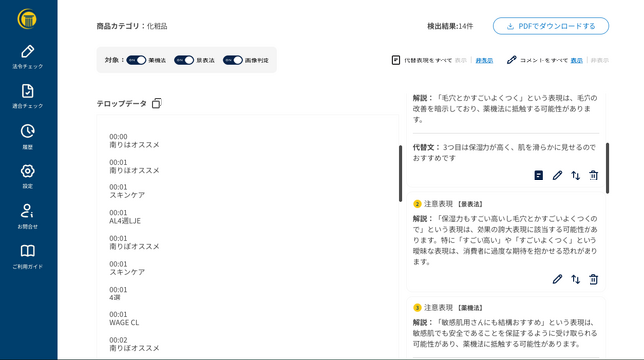Open 履歴 history clock icon
The height and width of the screenshot is (360, 644).
pos(27,131)
